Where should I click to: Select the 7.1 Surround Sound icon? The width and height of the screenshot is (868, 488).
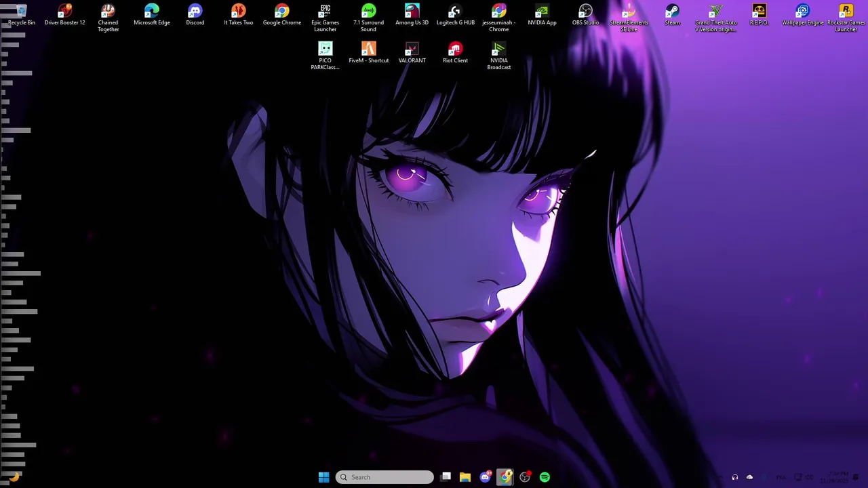369,18
